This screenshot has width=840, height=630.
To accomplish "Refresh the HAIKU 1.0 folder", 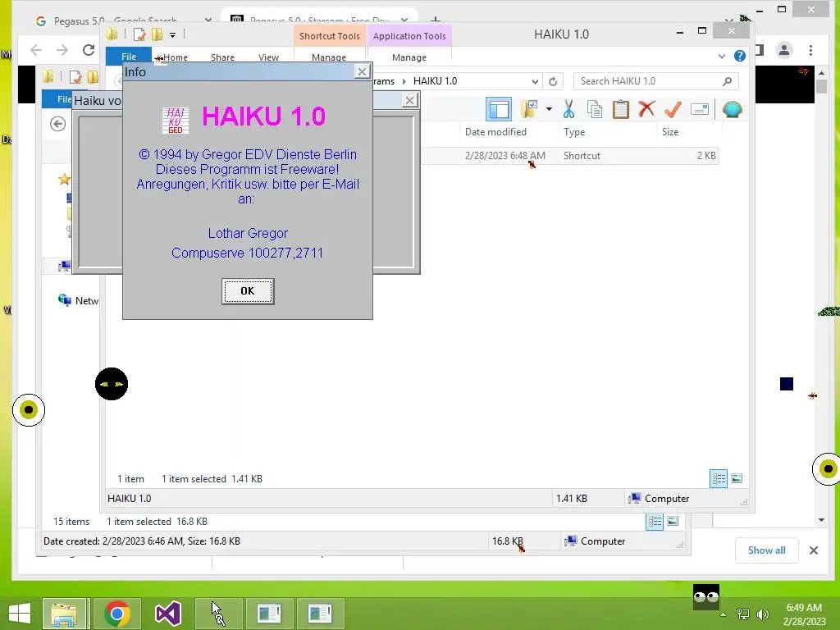I will pos(553,81).
